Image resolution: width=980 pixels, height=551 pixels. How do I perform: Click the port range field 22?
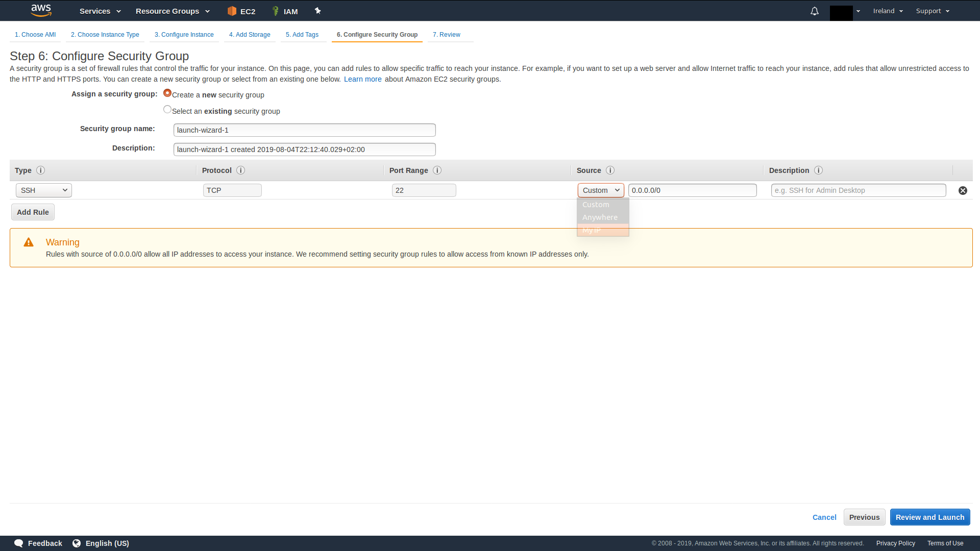pyautogui.click(x=424, y=190)
